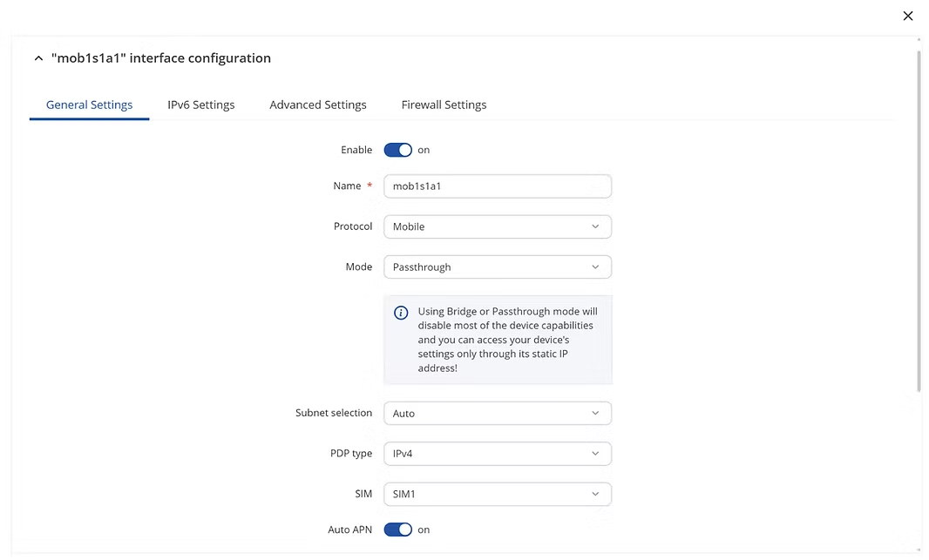Viewport: 929px width, 560px height.
Task: Open the SIM selection dropdown
Action: 497,495
